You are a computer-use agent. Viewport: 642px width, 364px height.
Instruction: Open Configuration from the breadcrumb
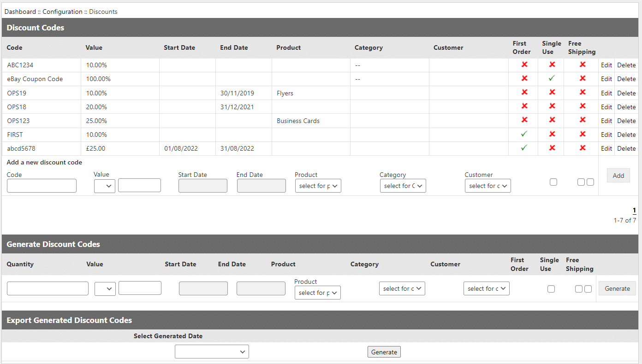pyautogui.click(x=62, y=12)
